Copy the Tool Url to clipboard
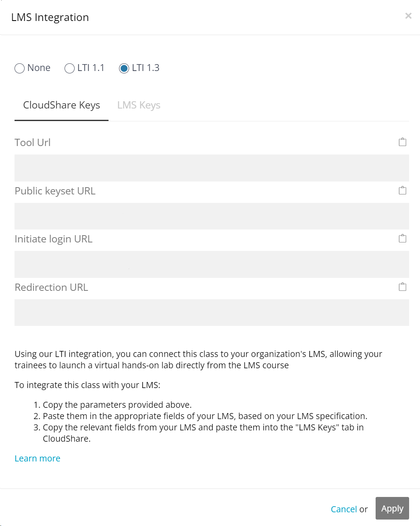420x526 pixels. [402, 142]
